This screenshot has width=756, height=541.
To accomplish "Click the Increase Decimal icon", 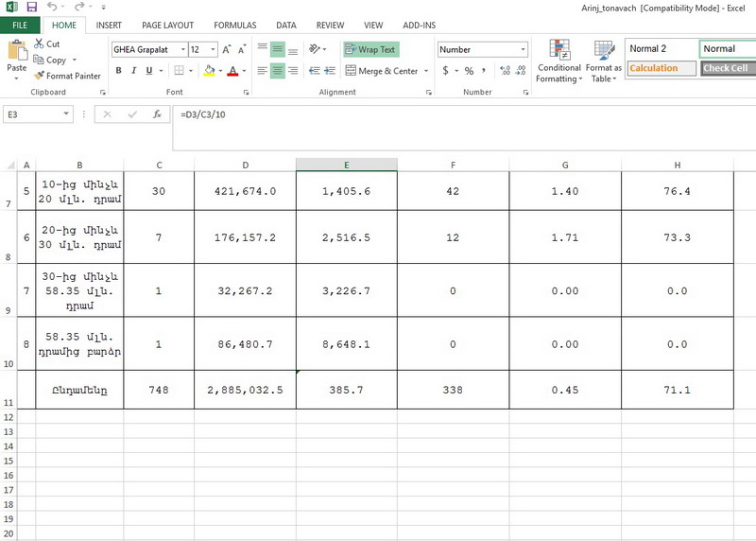I will tap(505, 71).
